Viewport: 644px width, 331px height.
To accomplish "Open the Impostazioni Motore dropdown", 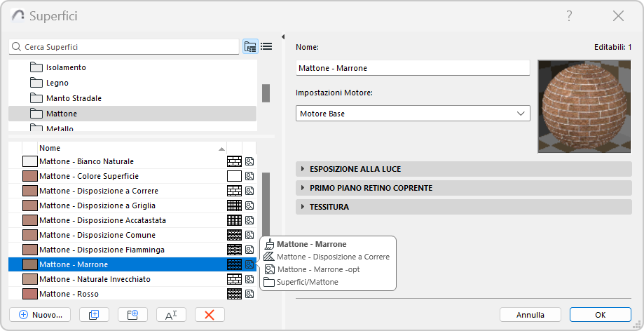I will pos(413,114).
